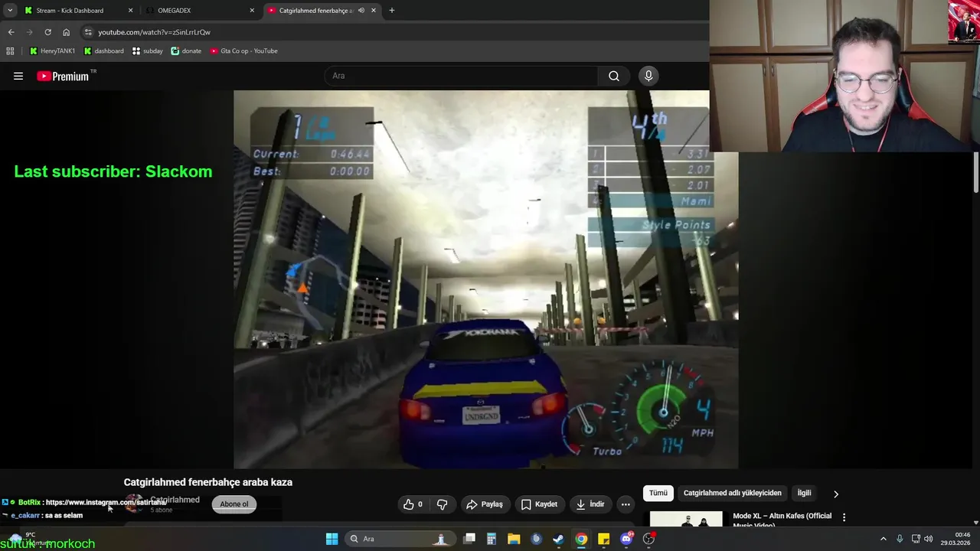Open File Explorer from the taskbar

[514, 539]
